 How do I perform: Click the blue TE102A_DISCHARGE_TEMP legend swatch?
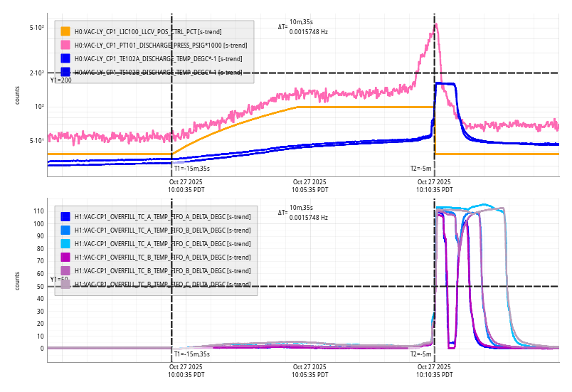tap(65, 58)
